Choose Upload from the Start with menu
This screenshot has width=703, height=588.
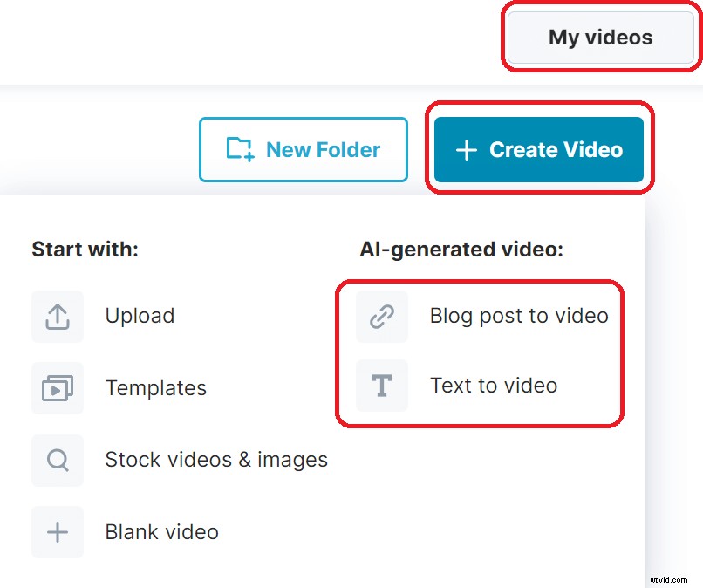(x=140, y=316)
